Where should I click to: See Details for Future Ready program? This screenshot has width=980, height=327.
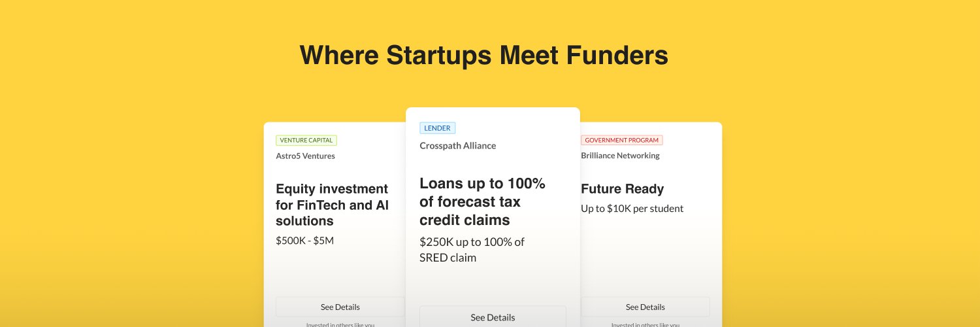click(645, 307)
